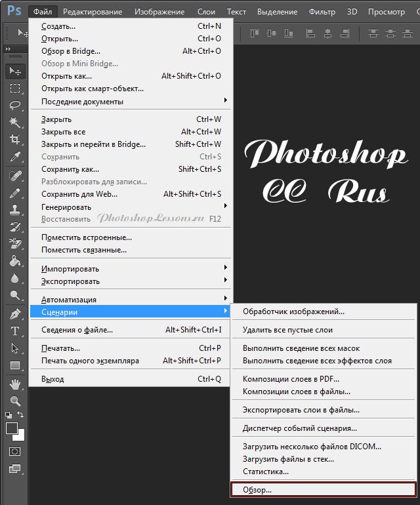
Task: Open the Редактирование menu
Action: 93,12
